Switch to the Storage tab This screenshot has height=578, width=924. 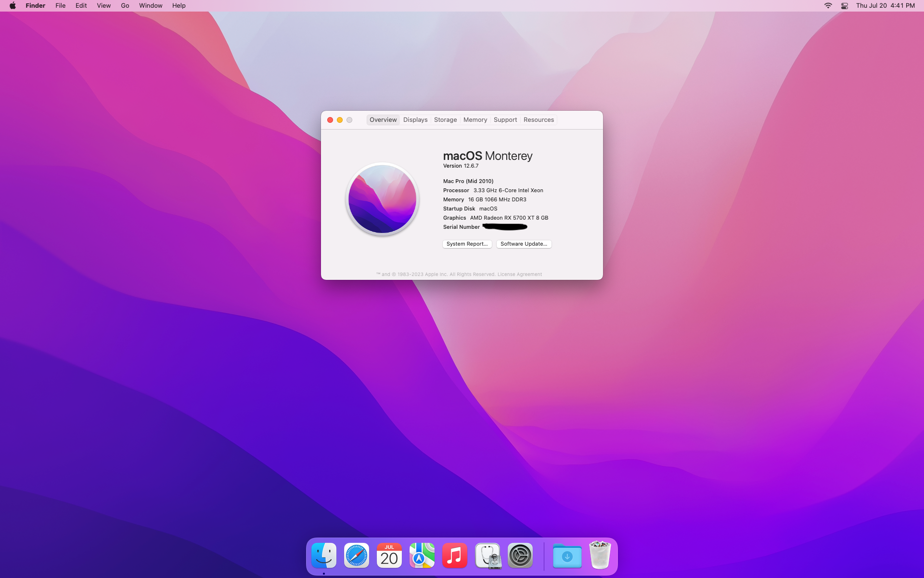[x=445, y=120]
